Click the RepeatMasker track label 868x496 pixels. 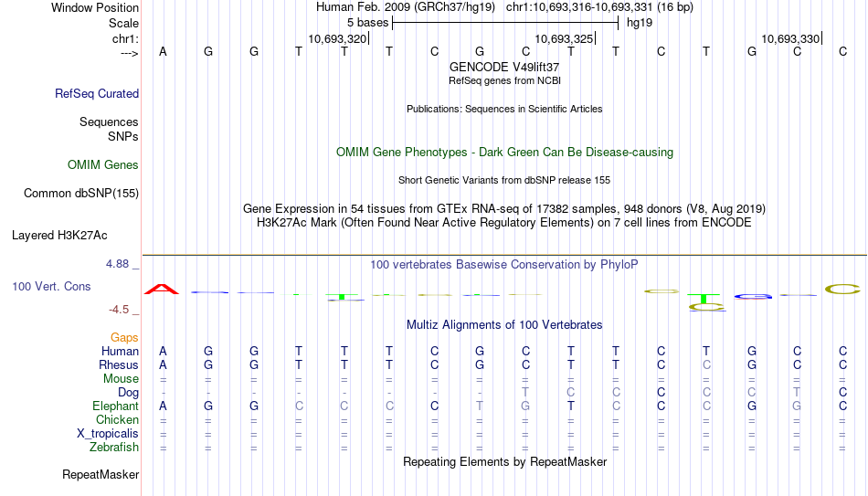101,474
